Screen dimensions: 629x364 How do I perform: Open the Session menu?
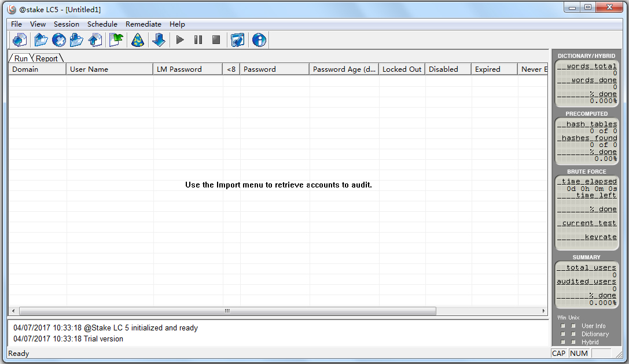point(67,24)
